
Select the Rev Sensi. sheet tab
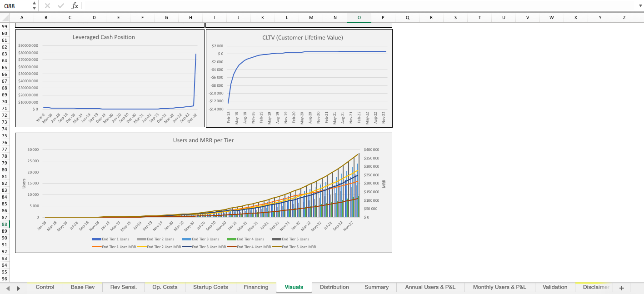pos(124,287)
